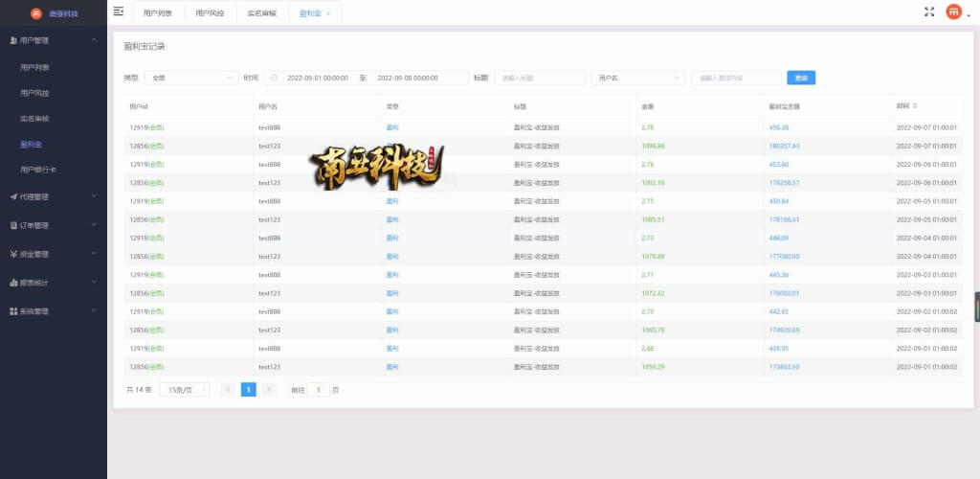The image size is (980, 479).
Task: Expand the 代理管理 menu chevron
Action: click(94, 196)
